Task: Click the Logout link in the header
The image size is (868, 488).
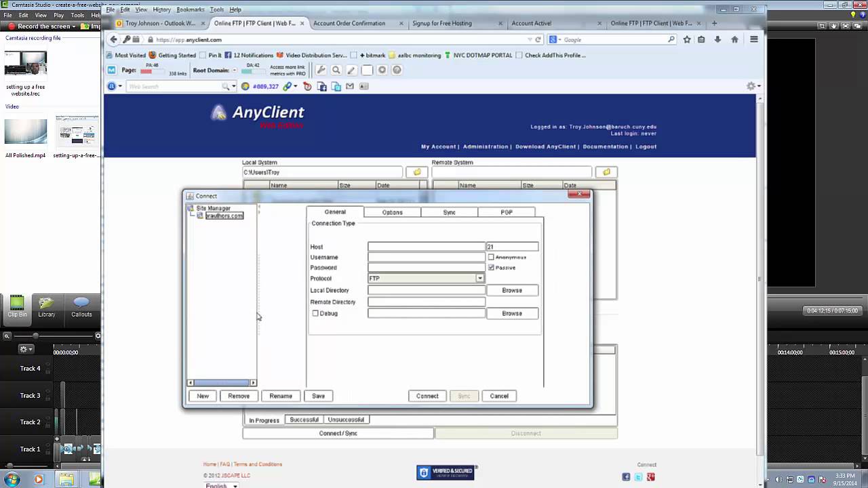Action: [646, 146]
